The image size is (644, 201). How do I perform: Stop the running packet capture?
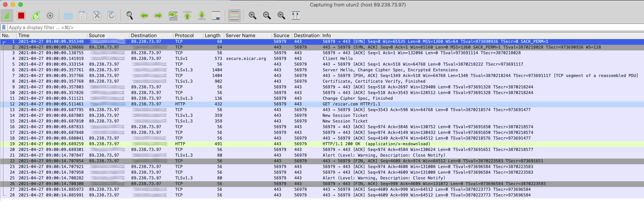[21, 16]
